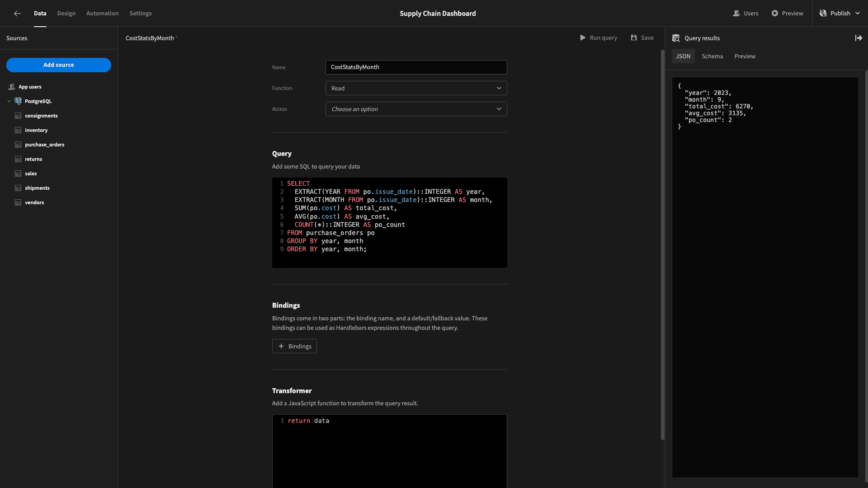Open the purchase_orders table
Image resolution: width=868 pixels, height=488 pixels.
45,145
